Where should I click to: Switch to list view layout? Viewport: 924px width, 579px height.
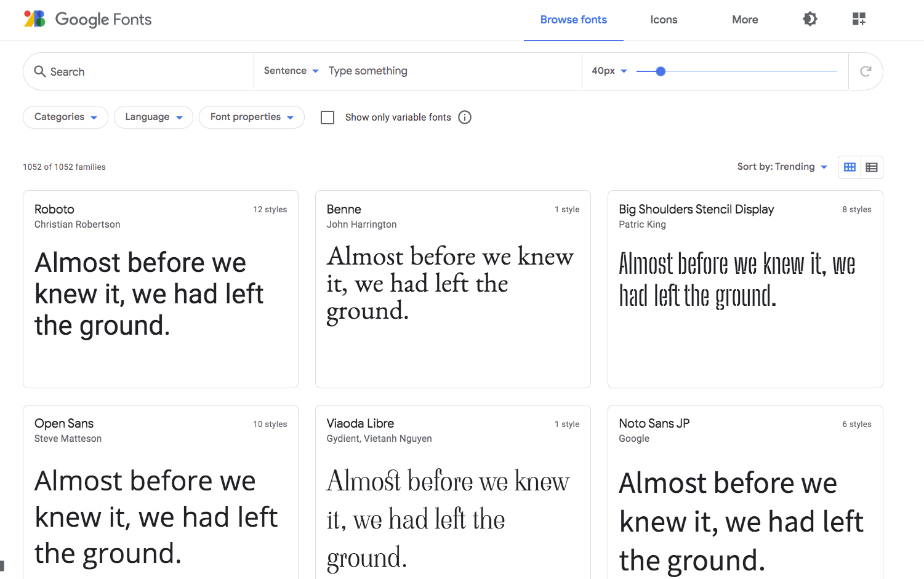(x=872, y=167)
